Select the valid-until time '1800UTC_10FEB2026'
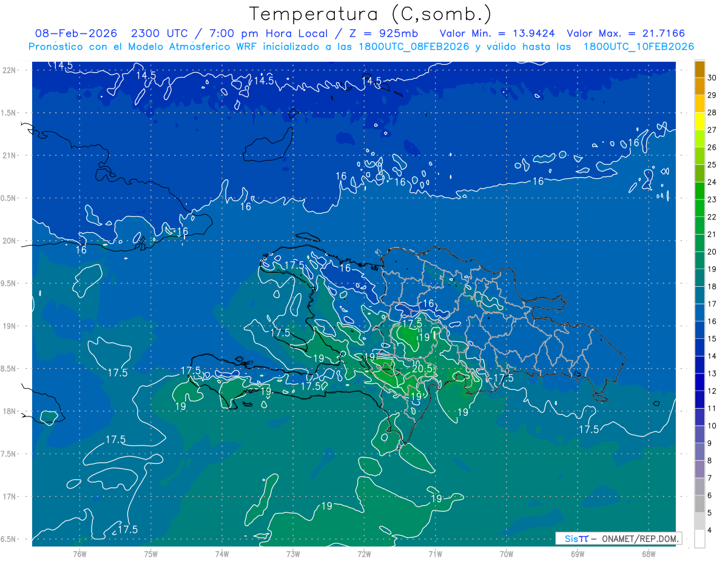Viewport: 728px width, 562px height. pyautogui.click(x=639, y=47)
